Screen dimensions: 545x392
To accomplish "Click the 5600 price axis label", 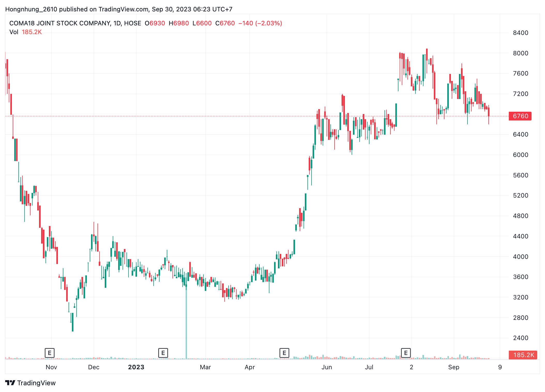I will coord(520,175).
